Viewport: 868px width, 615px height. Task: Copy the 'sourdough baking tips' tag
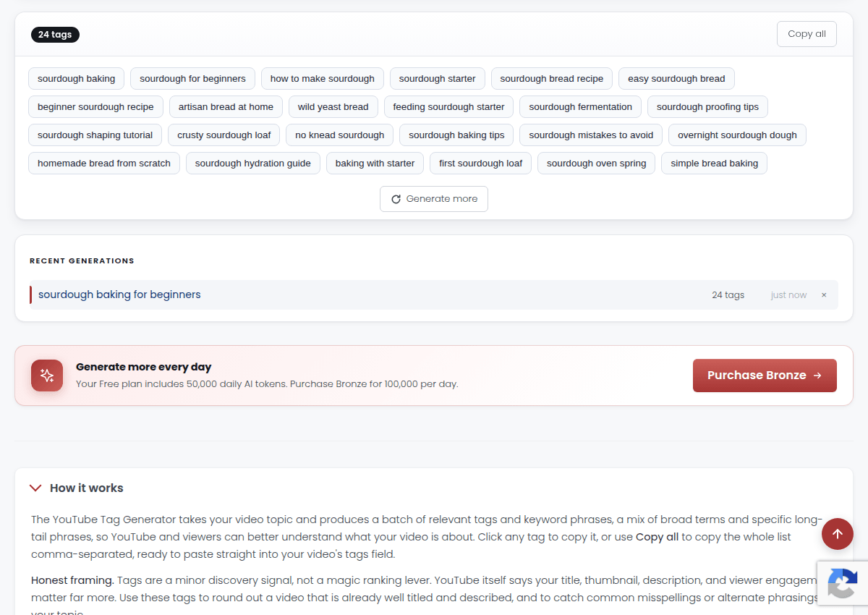456,135
